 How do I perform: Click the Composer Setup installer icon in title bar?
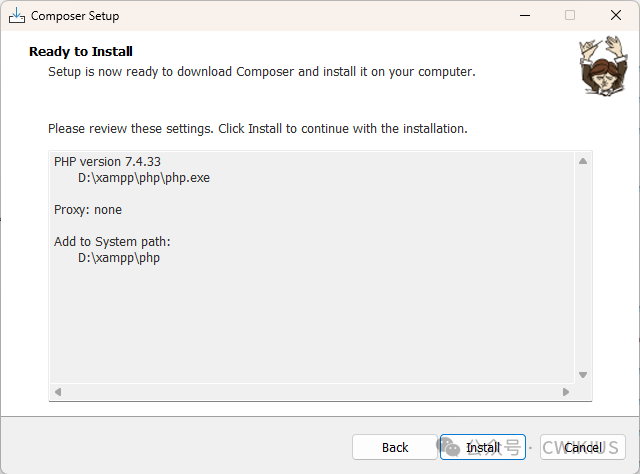16,15
